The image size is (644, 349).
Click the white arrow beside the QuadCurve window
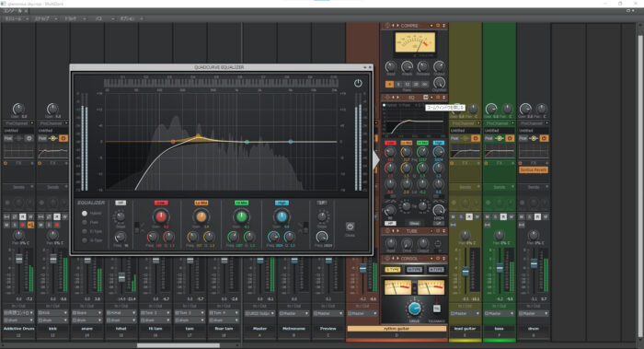click(x=376, y=160)
